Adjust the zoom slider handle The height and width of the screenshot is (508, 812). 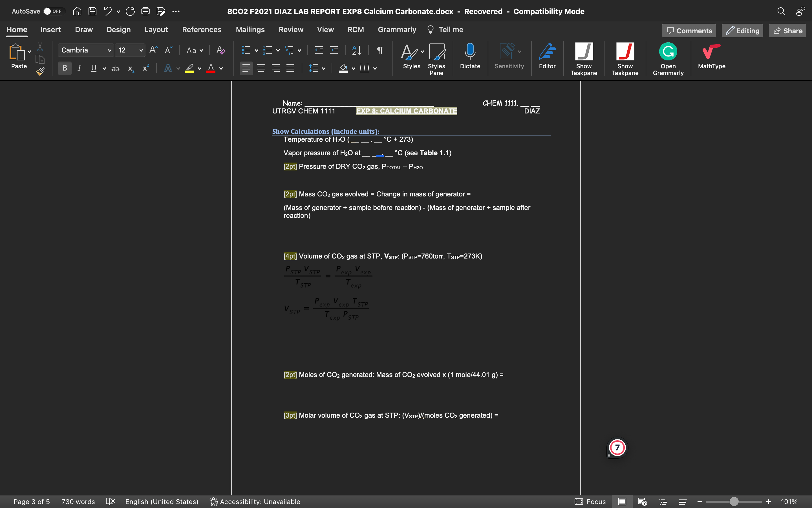coord(734,502)
